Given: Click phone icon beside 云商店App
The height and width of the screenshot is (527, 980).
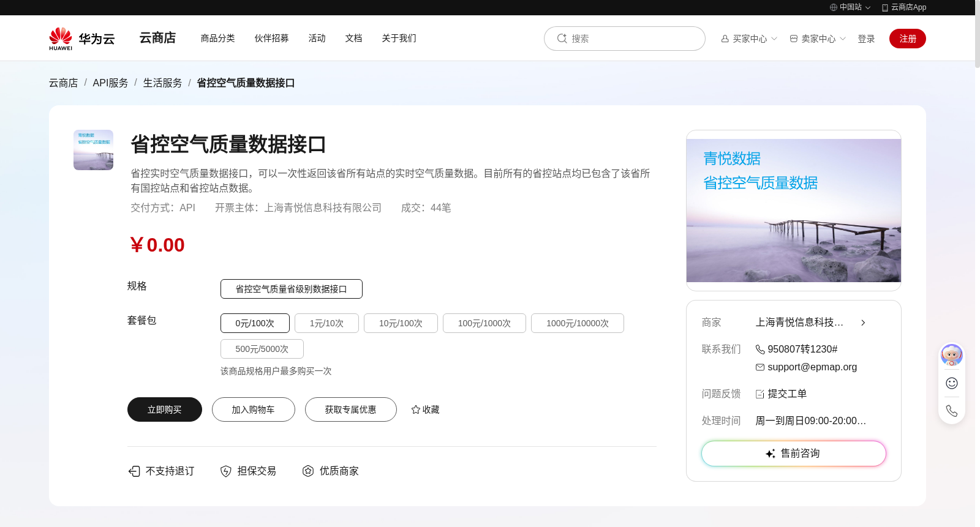Looking at the screenshot, I should (x=885, y=7).
